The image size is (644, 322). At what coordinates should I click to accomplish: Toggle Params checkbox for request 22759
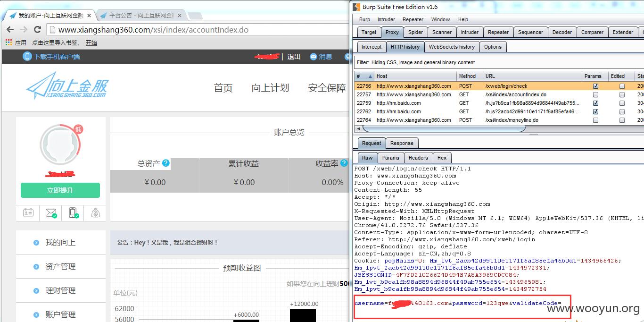coord(595,103)
